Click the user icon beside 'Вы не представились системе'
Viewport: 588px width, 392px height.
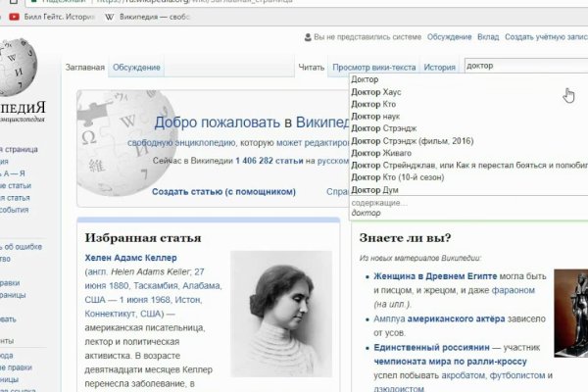tap(307, 37)
